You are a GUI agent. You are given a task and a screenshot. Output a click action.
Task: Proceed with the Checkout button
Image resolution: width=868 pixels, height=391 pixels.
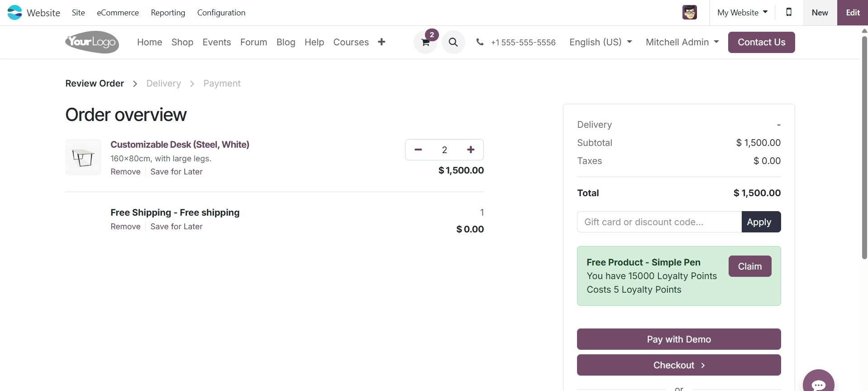[679, 365]
